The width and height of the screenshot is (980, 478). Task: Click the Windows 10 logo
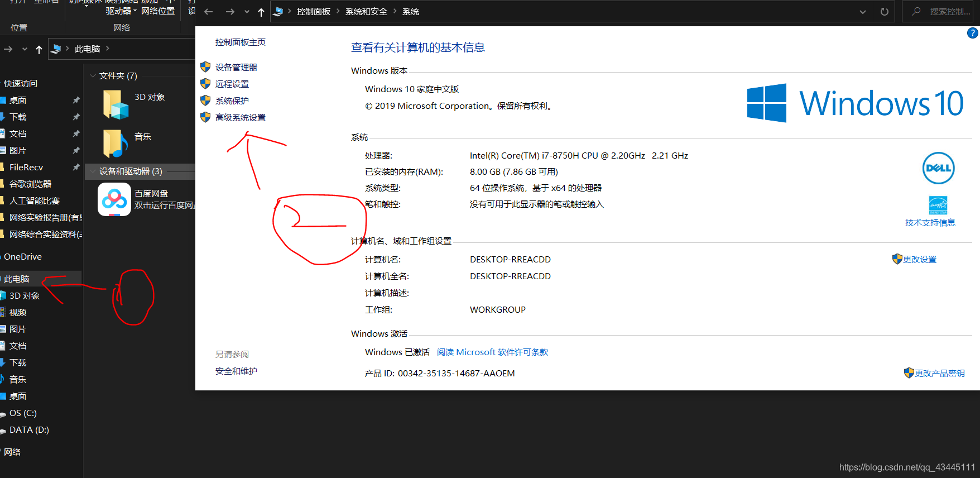click(855, 103)
